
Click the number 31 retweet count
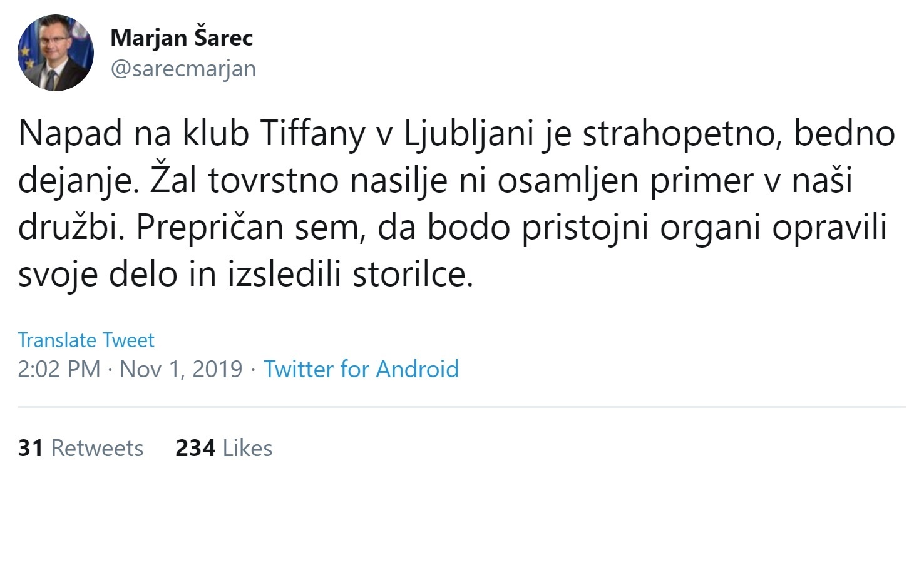(x=31, y=448)
